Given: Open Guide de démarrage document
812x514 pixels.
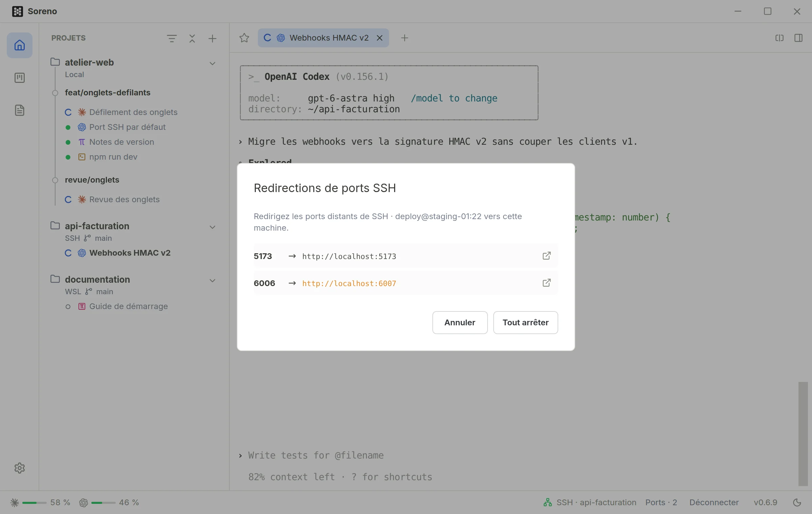Looking at the screenshot, I should click(x=129, y=306).
